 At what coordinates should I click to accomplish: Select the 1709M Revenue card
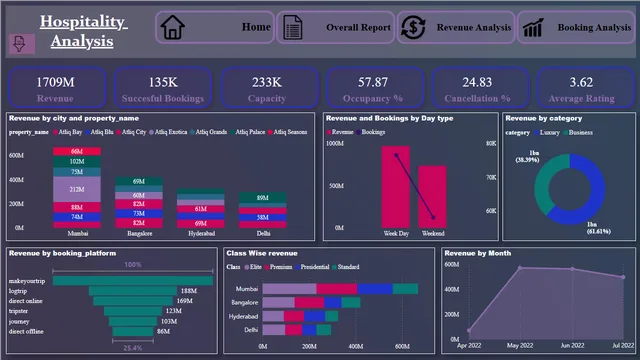[56, 88]
